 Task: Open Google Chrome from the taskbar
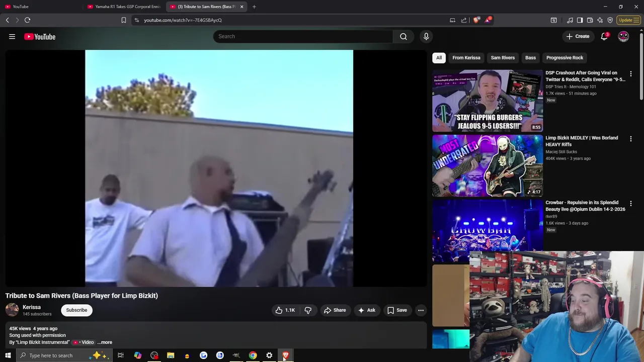[253, 355]
